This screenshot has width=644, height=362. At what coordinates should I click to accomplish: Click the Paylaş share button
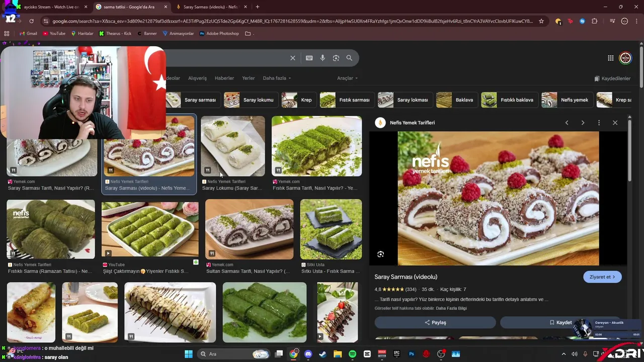(x=435, y=323)
